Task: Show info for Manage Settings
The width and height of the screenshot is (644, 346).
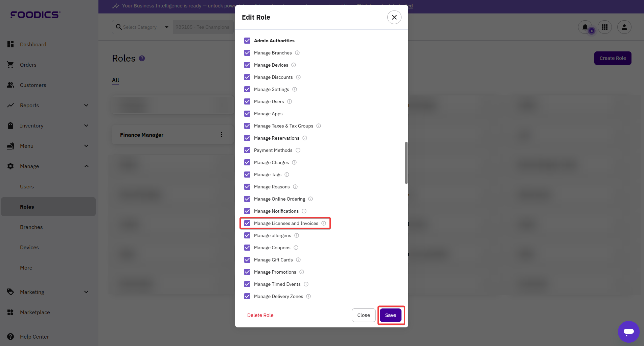Action: (x=295, y=89)
